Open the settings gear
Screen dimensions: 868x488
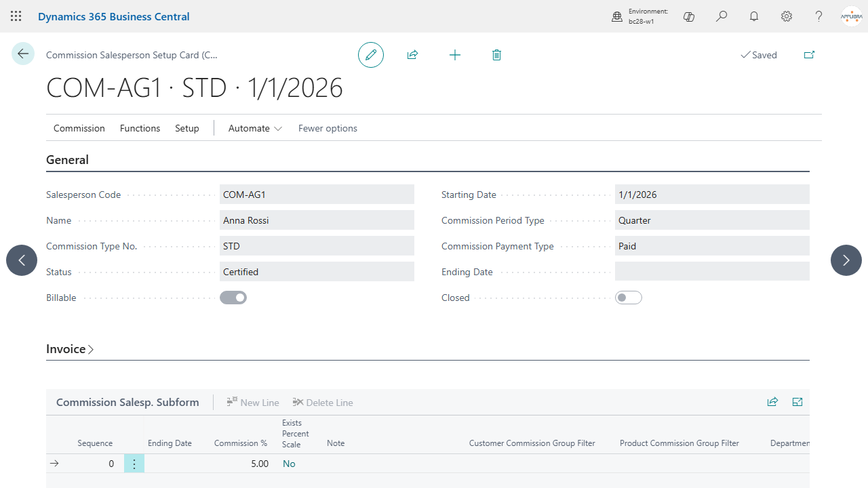[787, 16]
